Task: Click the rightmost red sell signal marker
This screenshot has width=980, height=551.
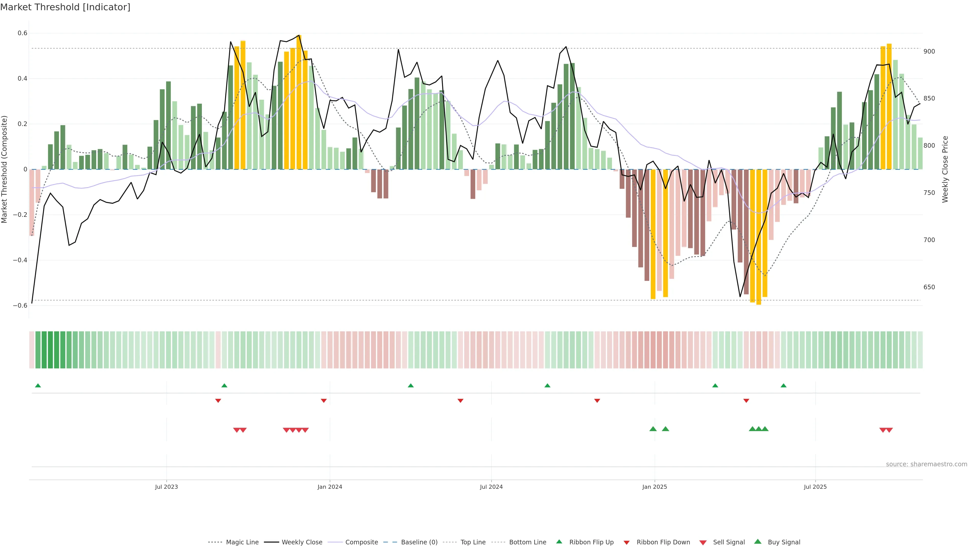Action: coord(889,430)
